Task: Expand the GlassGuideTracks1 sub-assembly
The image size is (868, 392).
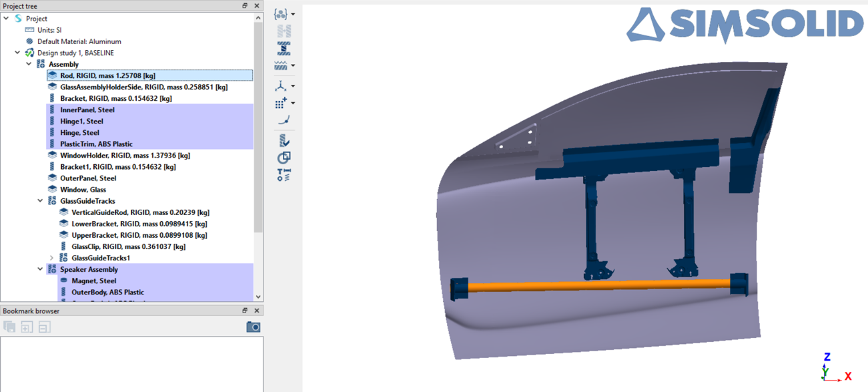Action: click(51, 258)
